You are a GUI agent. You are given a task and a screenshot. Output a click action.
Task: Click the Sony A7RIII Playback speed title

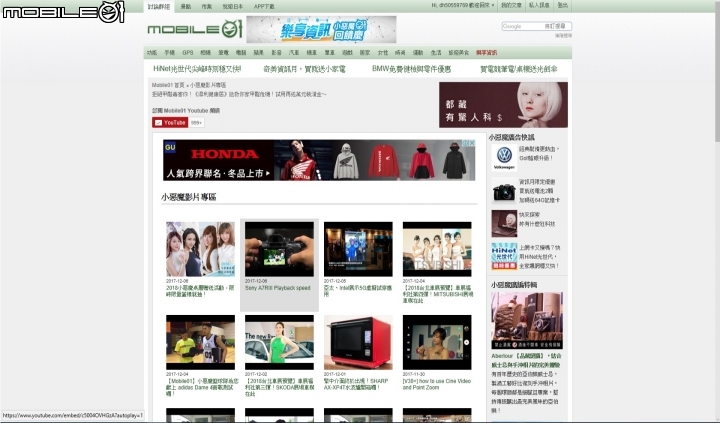pos(277,288)
